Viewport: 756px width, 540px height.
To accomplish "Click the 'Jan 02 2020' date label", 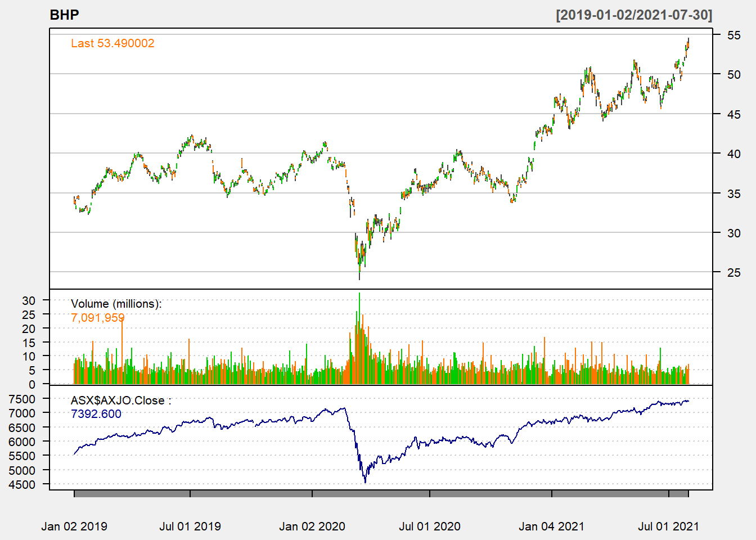I will pos(312,526).
